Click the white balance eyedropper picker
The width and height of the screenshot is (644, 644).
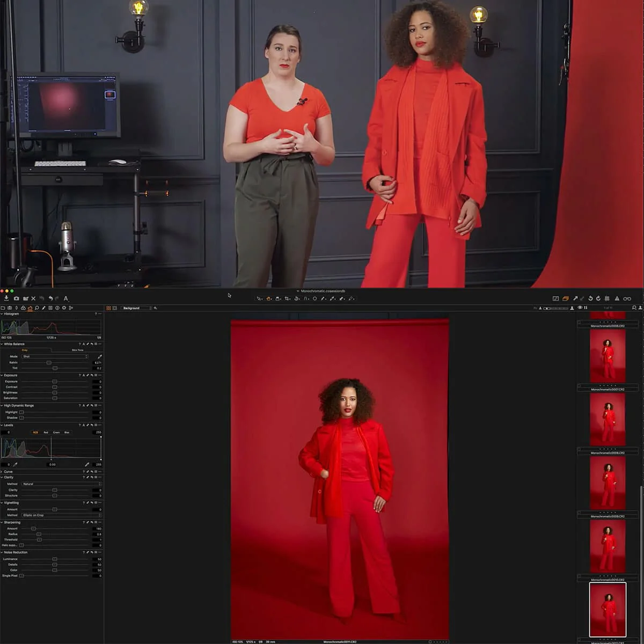pyautogui.click(x=100, y=356)
